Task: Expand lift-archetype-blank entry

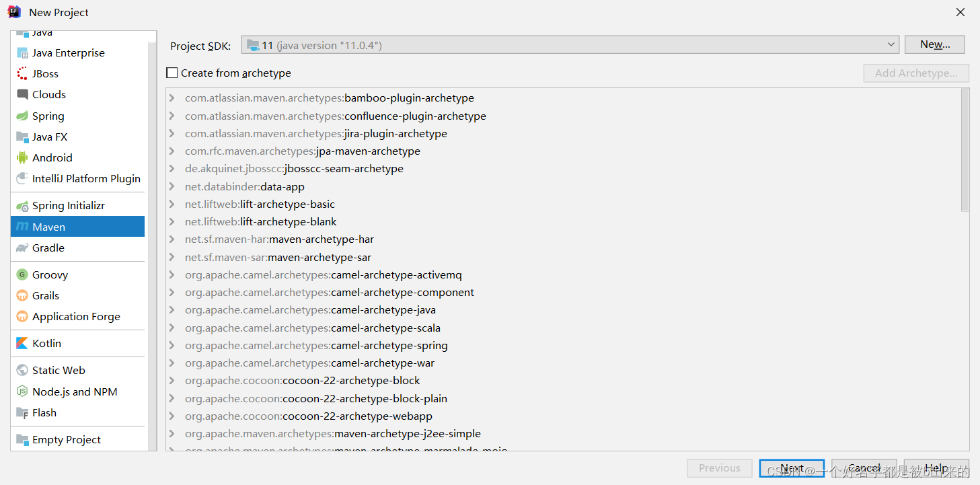Action: [172, 222]
